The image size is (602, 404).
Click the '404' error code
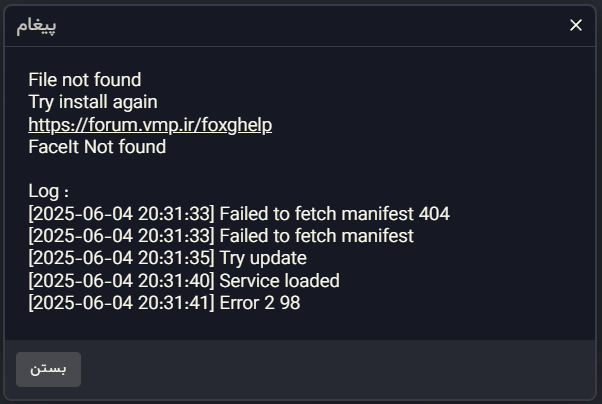coord(434,214)
